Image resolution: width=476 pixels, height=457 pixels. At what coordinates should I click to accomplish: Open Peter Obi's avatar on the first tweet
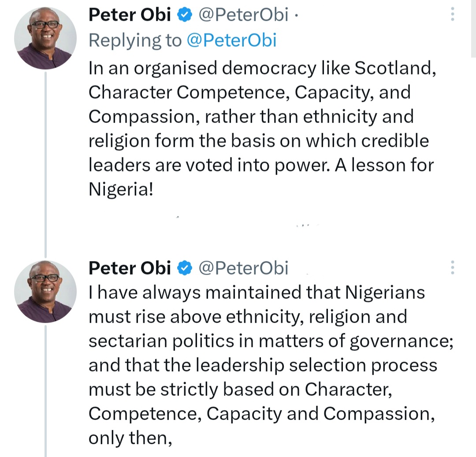coord(45,38)
